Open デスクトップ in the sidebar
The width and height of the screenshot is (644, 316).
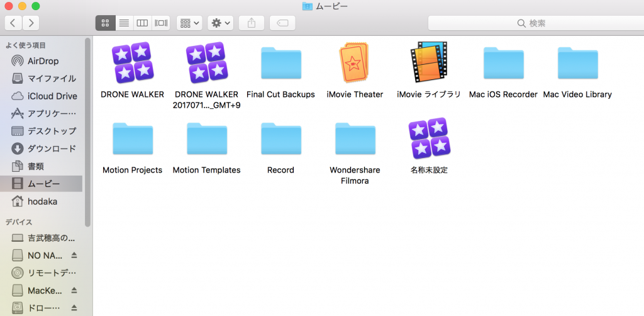tap(41, 131)
